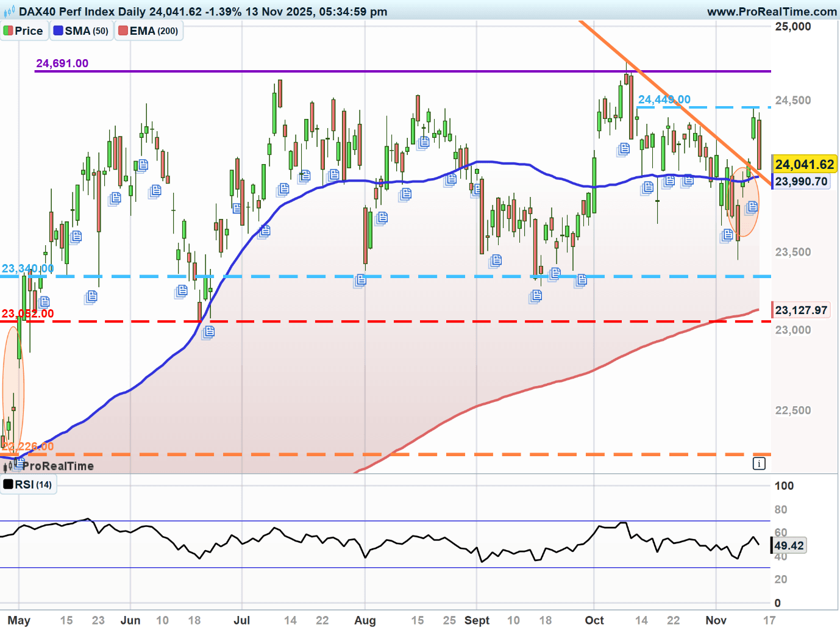
Task: Click the ProRealTime logo icon at bottom-left
Action: [9, 467]
